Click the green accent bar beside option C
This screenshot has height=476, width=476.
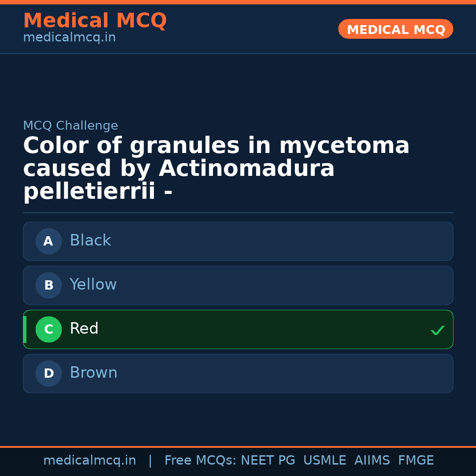[x=25, y=329]
